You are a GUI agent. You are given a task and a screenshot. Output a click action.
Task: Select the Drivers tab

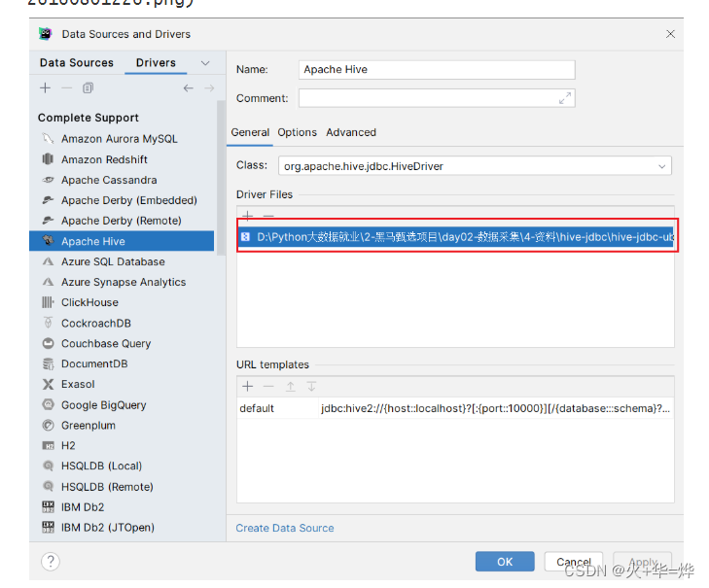tap(156, 63)
